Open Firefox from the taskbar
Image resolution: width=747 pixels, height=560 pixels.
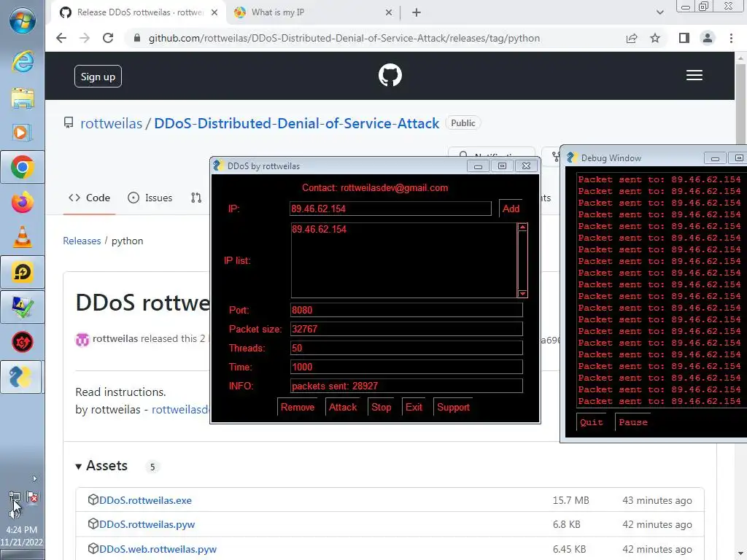coord(23,203)
